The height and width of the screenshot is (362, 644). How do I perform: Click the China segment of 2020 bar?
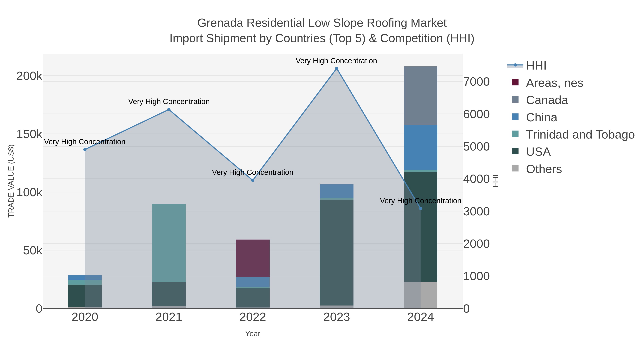pyautogui.click(x=85, y=278)
